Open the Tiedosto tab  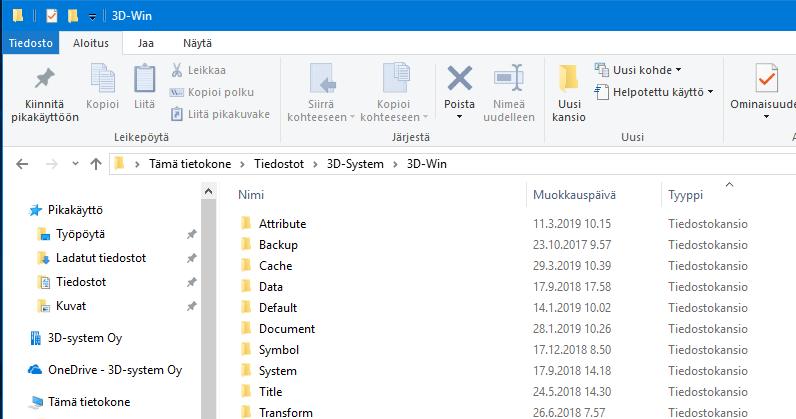(x=31, y=43)
